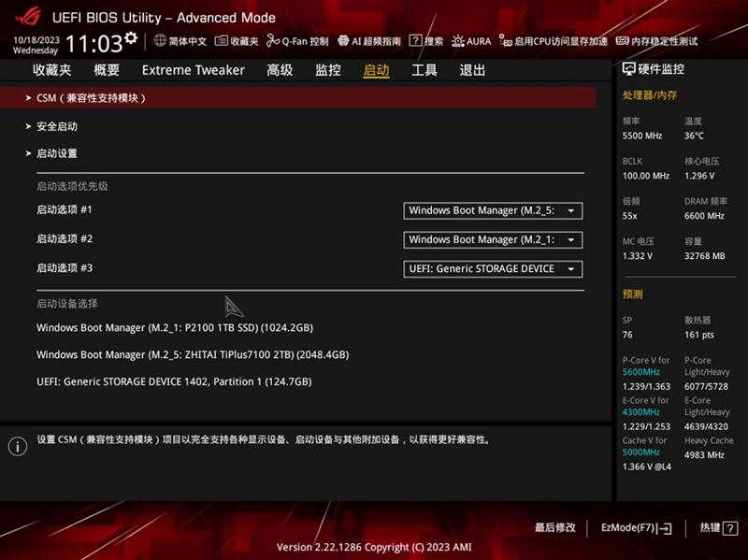Select the 启动 tab
This screenshot has width=748, height=560.
point(377,70)
